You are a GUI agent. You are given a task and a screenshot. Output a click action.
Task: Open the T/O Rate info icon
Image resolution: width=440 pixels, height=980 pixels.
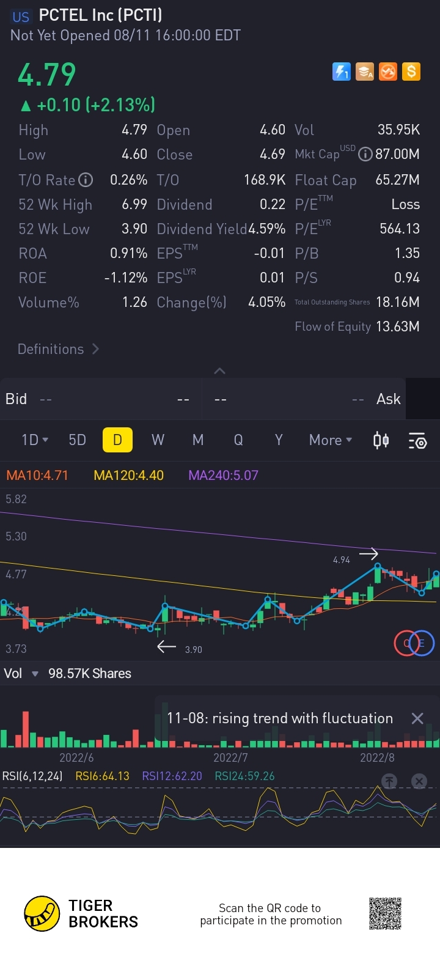86,180
